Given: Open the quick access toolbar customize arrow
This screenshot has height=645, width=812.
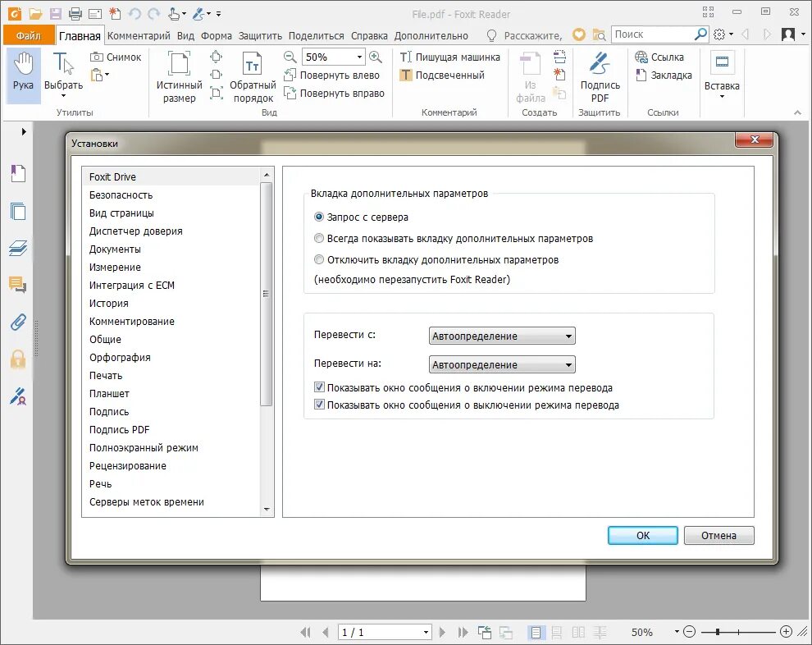Looking at the screenshot, I should pos(218,14).
